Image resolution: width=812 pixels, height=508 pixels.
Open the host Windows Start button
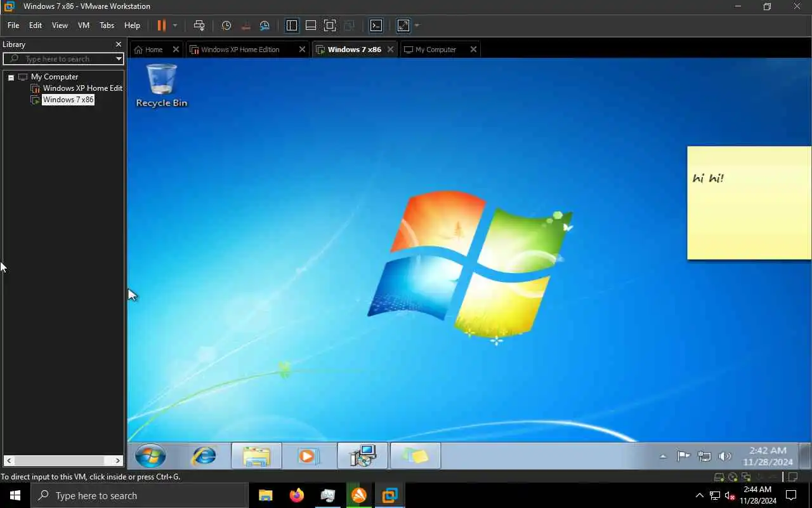click(x=15, y=495)
